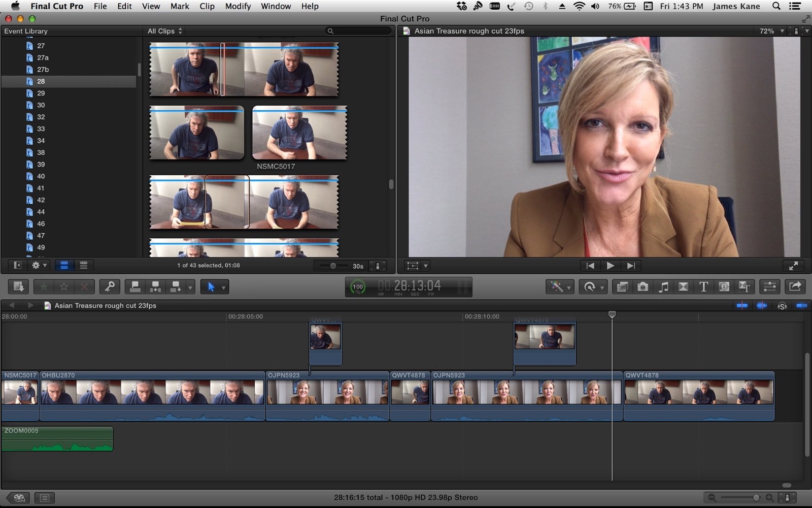
Task: Click the unrate outline star button
Action: pyautogui.click(x=64, y=287)
